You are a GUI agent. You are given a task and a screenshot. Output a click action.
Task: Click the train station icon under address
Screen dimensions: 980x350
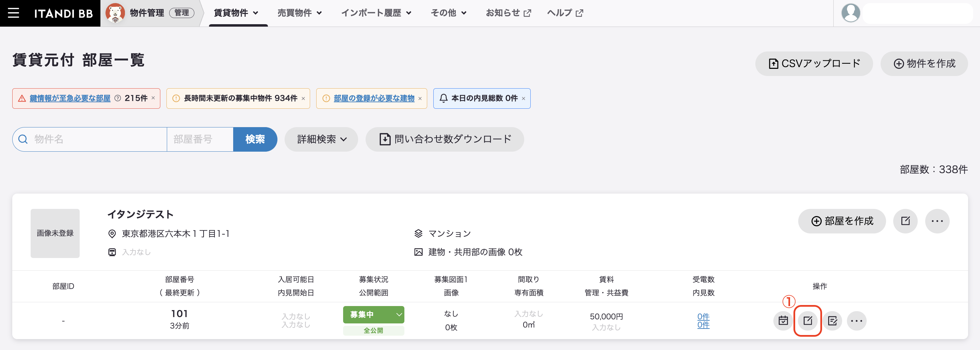click(112, 252)
